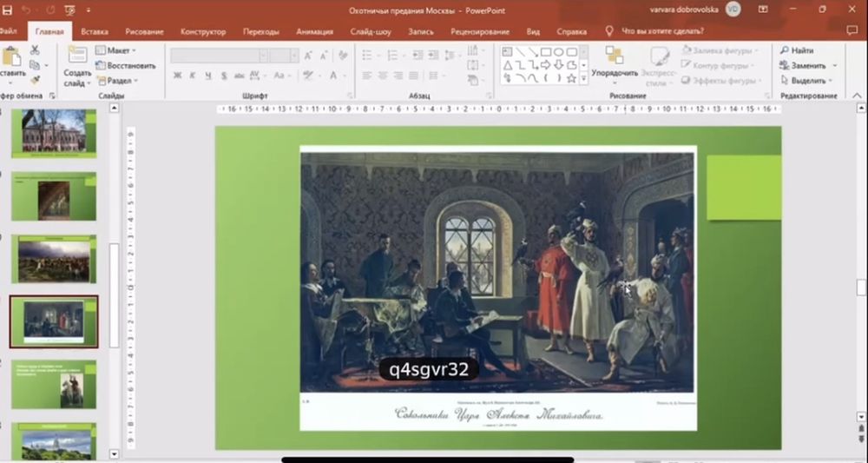Click the light green rectangle on slide
This screenshot has width=868, height=463.
click(x=744, y=187)
